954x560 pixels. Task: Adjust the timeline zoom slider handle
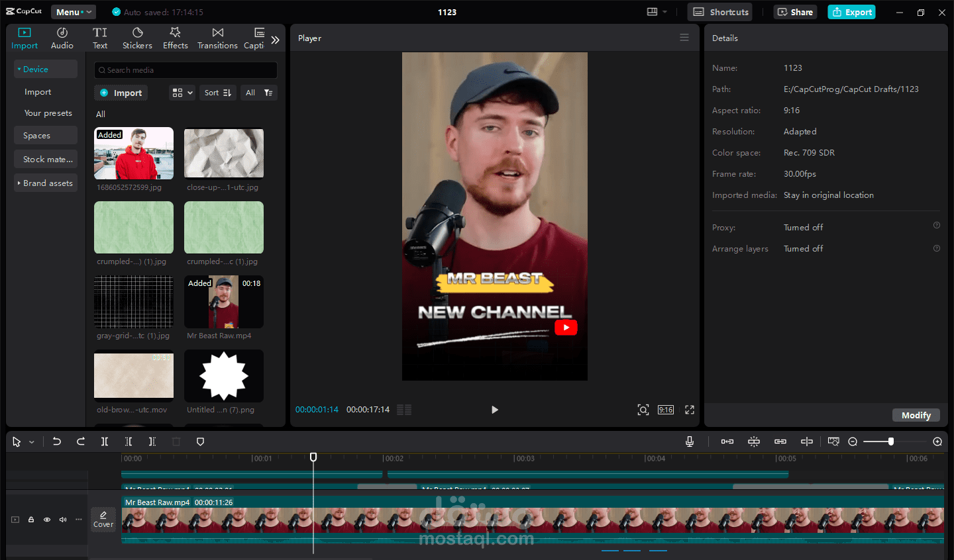coord(891,442)
